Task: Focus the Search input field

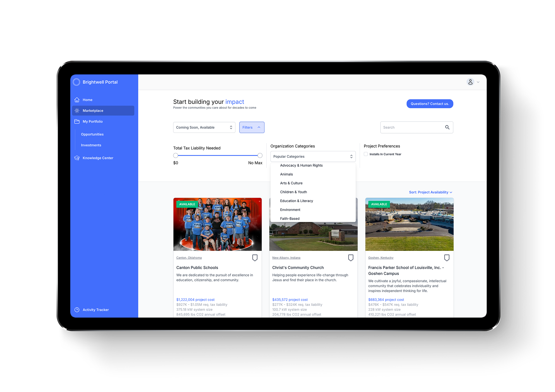Action: (411, 127)
